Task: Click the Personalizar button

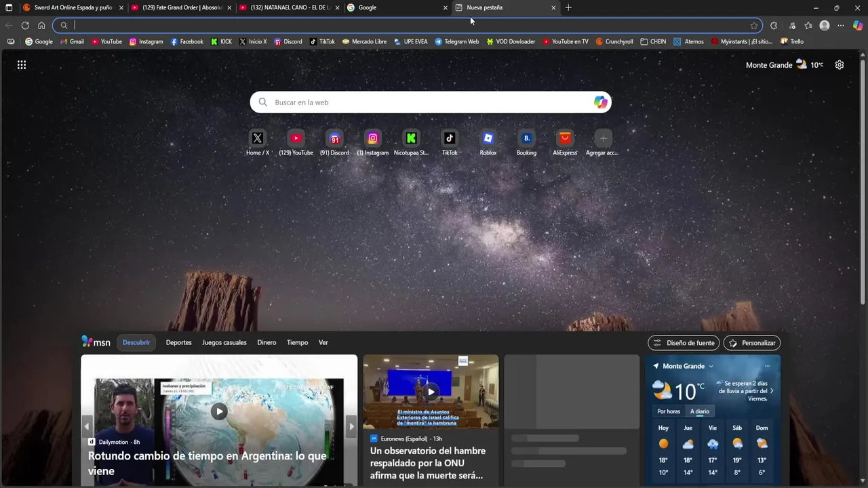Action: (x=752, y=343)
